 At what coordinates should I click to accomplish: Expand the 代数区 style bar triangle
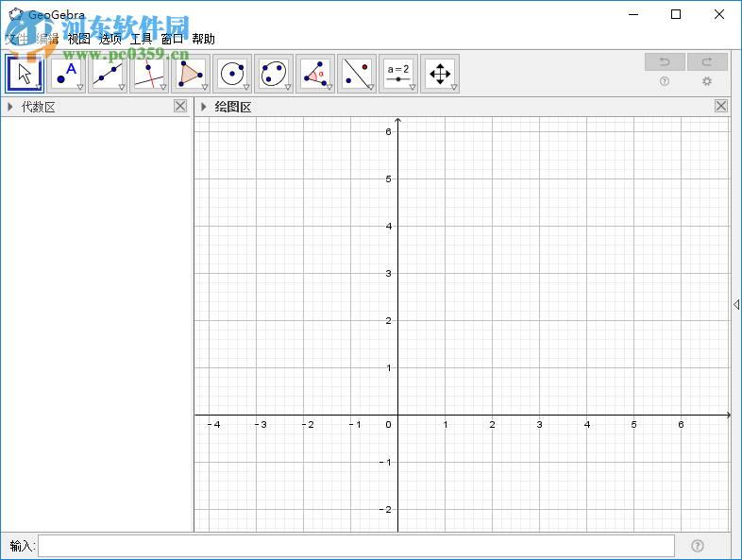[x=10, y=107]
